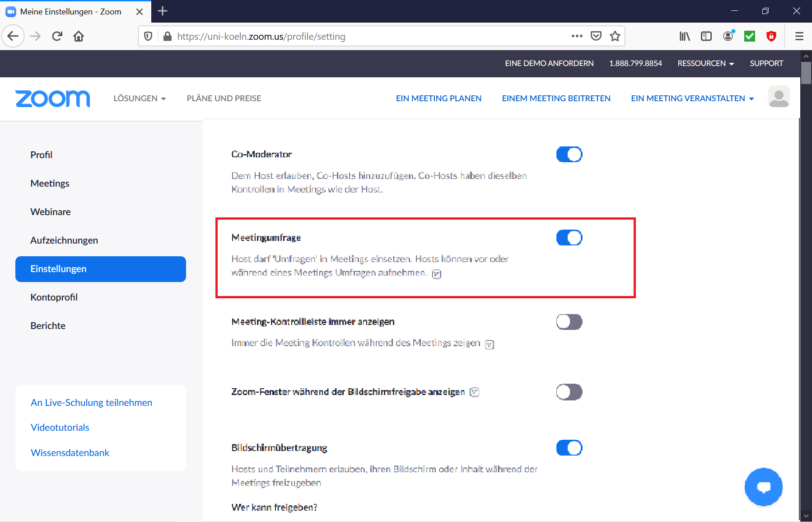Viewport: 812px width, 522px height.
Task: Enable Zoom-Fenster während der Bildschirmfreigabe anzeigen
Action: coord(569,392)
